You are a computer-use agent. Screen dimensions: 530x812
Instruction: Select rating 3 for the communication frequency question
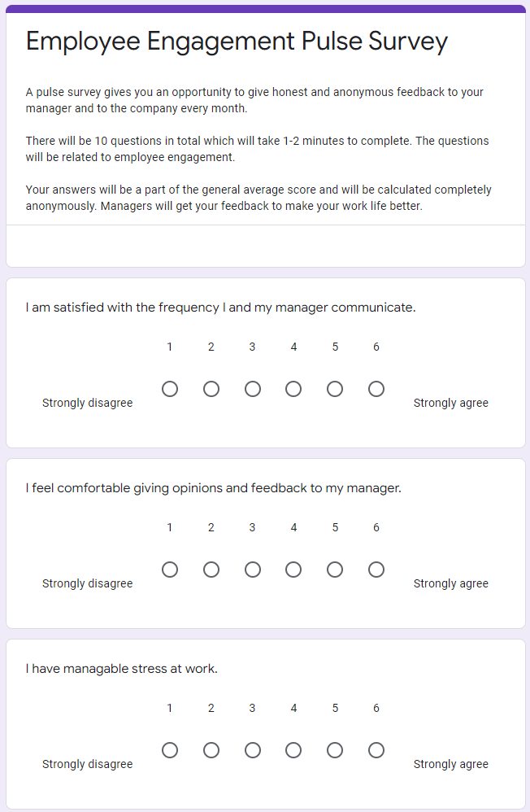(253, 389)
